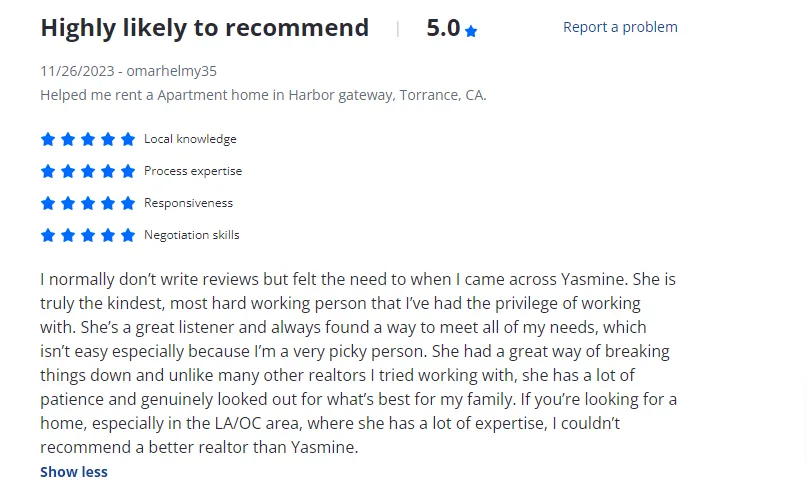Click the fifth star of Process expertise
Image resolution: width=807 pixels, height=489 pixels.
coord(127,171)
